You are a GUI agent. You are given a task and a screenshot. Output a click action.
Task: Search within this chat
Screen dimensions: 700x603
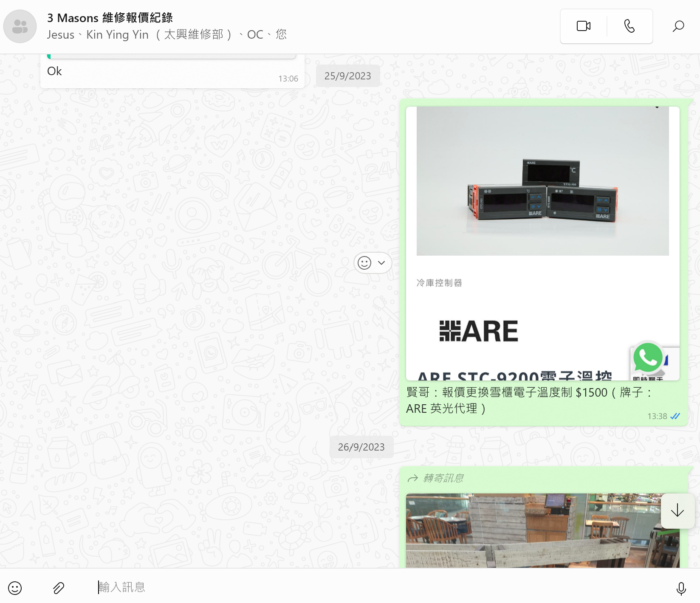point(678,26)
